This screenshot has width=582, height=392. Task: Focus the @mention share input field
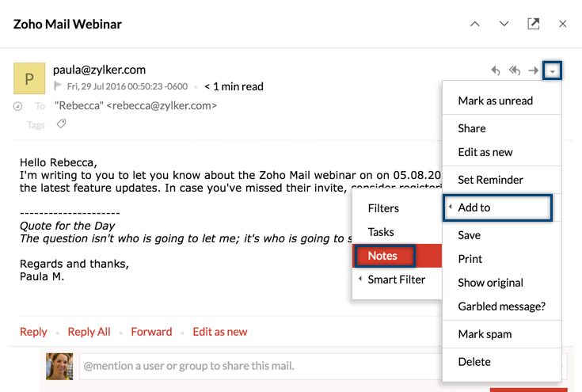(261, 366)
